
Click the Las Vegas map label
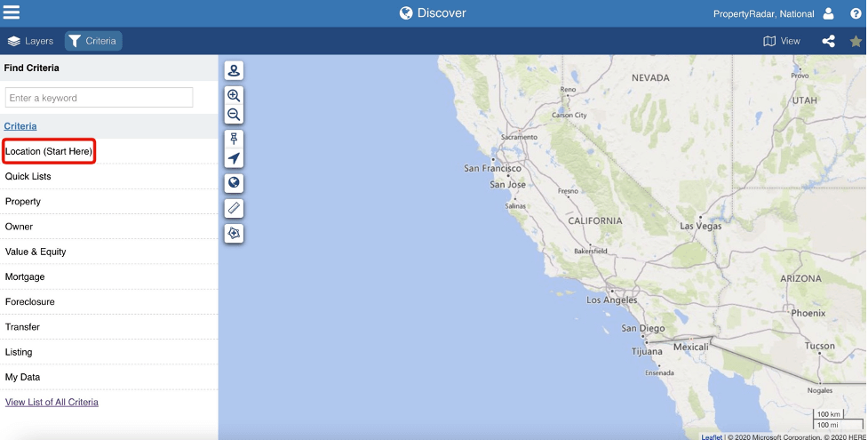click(701, 226)
